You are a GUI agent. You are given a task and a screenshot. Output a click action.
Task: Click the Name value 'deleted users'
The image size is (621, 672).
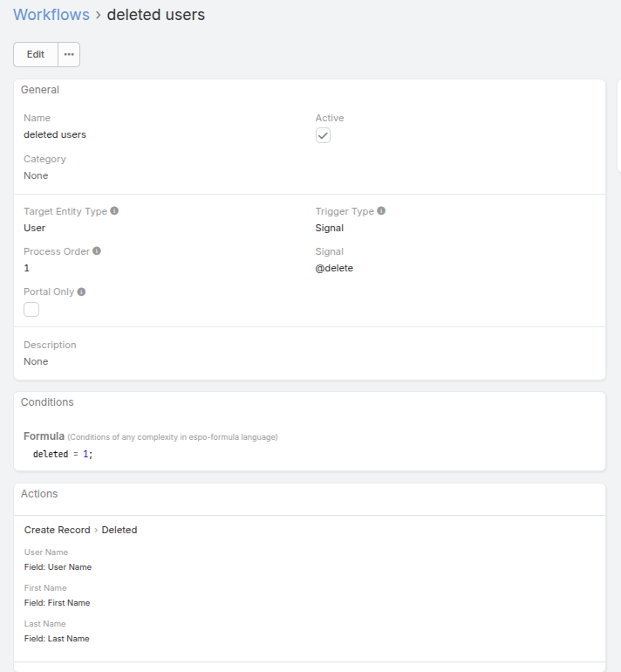tap(55, 134)
